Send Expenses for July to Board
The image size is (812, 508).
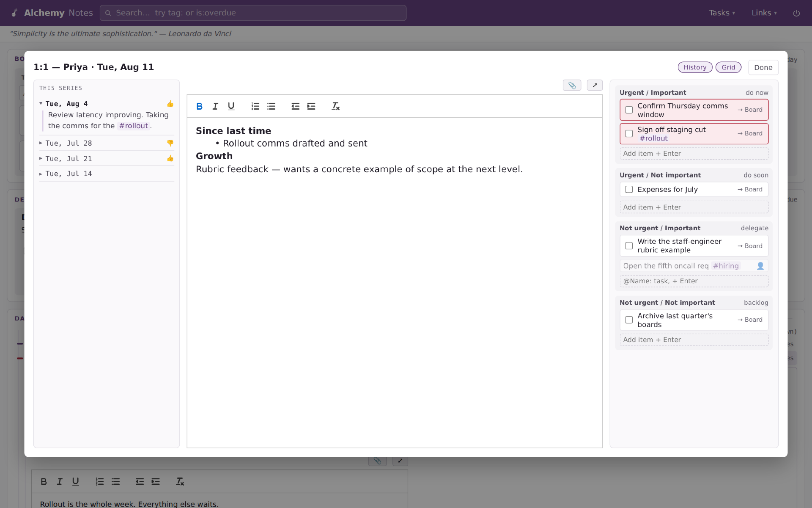click(750, 189)
